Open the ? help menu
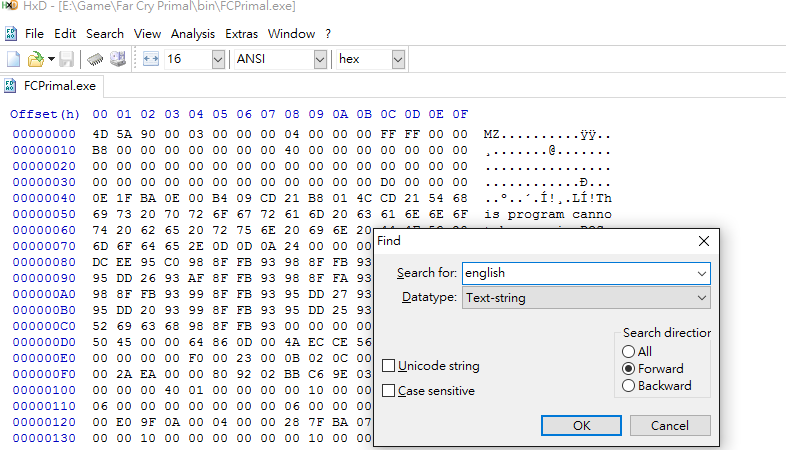Viewport: 786px width, 450px height. point(328,34)
